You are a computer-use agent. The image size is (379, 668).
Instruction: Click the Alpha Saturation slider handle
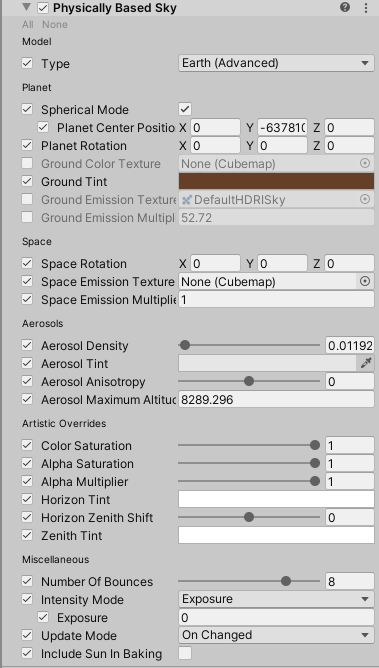click(x=315, y=463)
